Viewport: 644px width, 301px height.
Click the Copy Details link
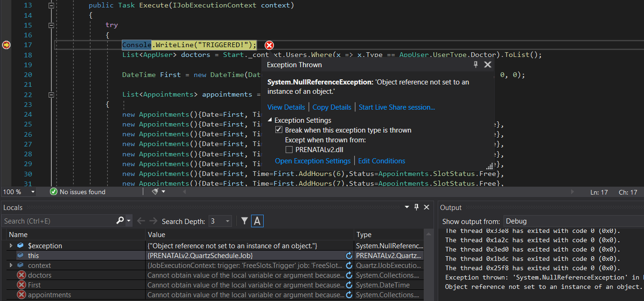332,107
